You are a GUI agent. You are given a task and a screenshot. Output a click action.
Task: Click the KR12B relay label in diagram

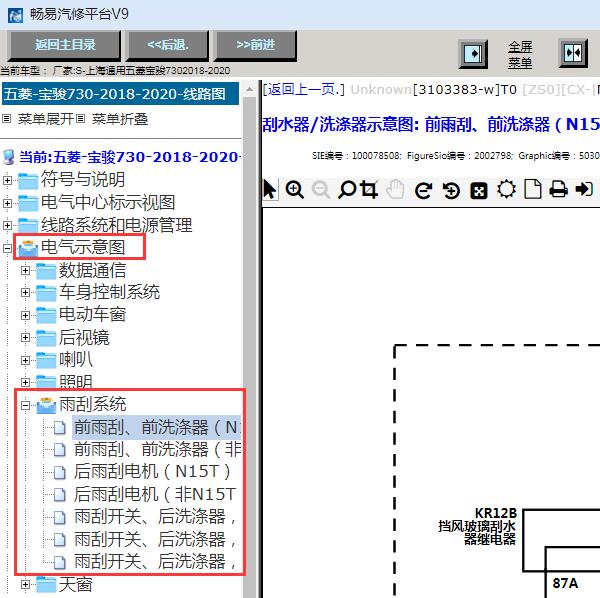coord(496,513)
